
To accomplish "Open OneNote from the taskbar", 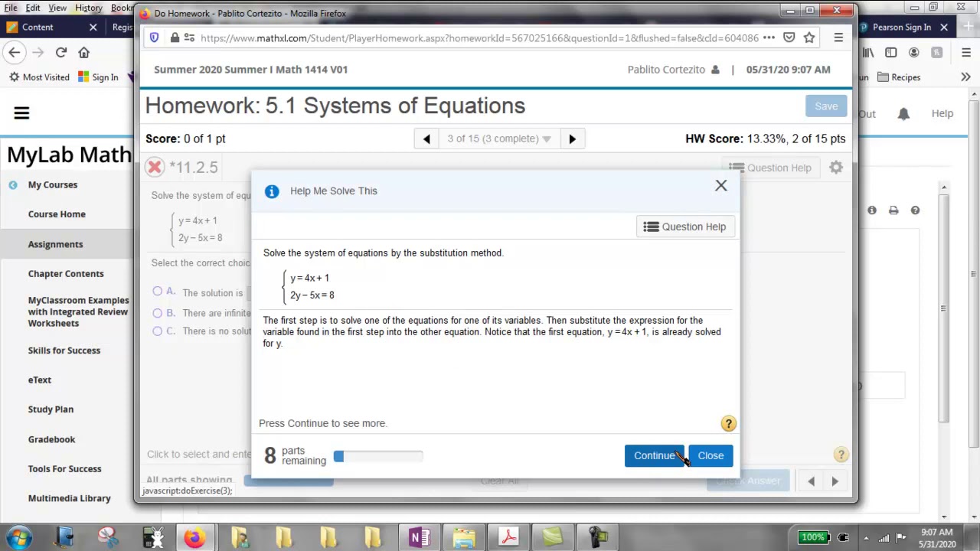I will pos(419,537).
